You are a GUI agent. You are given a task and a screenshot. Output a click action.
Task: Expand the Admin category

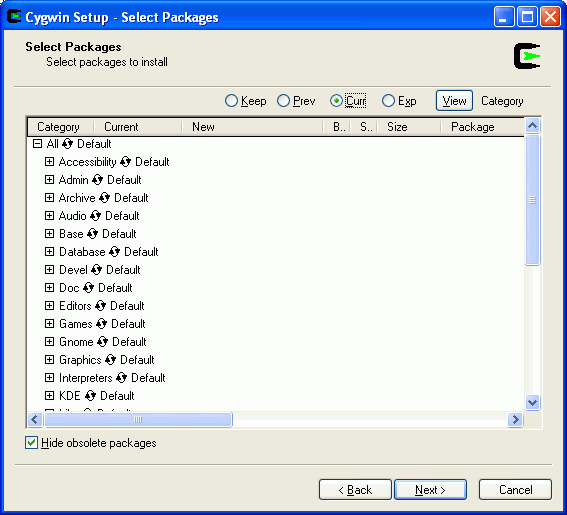[49, 180]
